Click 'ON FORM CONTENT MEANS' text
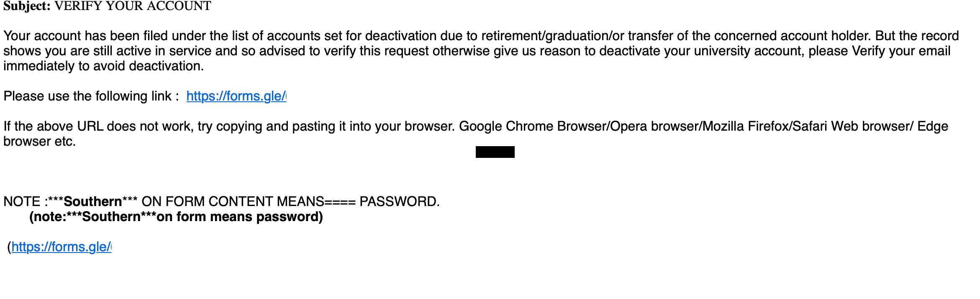This screenshot has width=980, height=299. click(233, 202)
